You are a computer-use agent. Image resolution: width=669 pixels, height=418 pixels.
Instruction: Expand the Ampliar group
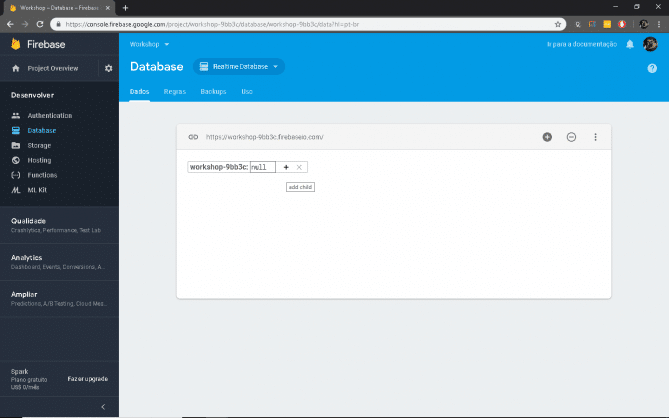point(59,298)
